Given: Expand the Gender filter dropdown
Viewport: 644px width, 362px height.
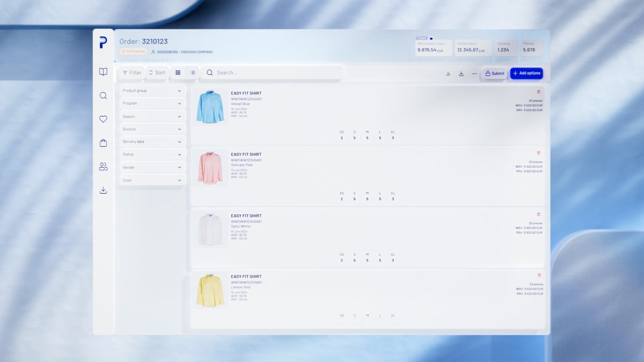Looking at the screenshot, I should (152, 168).
